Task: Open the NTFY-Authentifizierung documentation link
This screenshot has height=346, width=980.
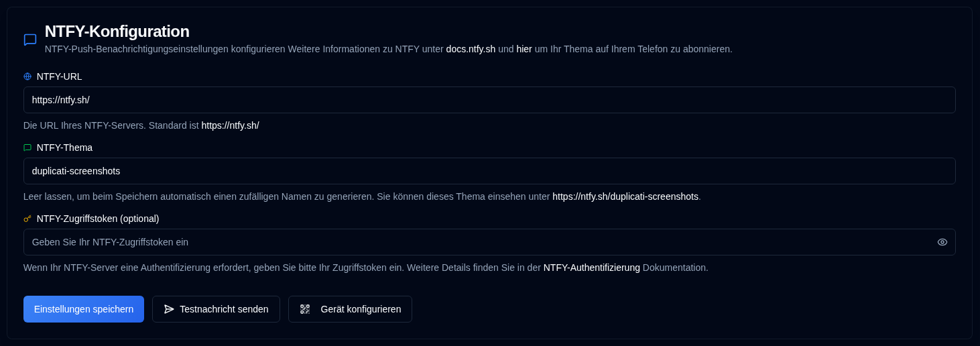Action: [x=592, y=268]
